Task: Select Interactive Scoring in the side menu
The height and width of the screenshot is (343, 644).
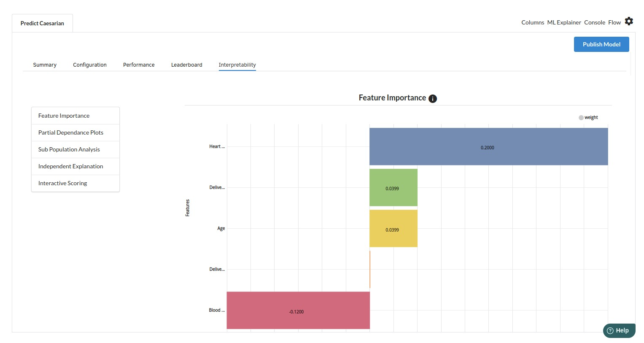Action: pos(63,183)
